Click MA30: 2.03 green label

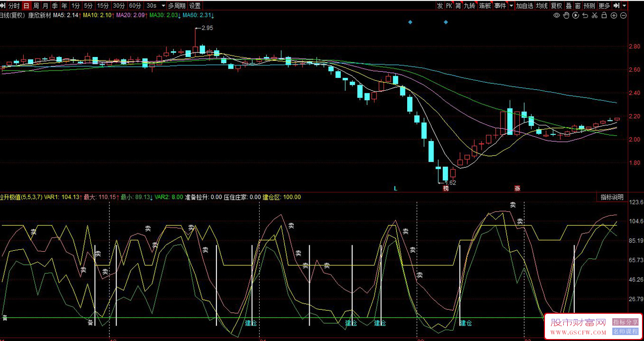point(165,15)
